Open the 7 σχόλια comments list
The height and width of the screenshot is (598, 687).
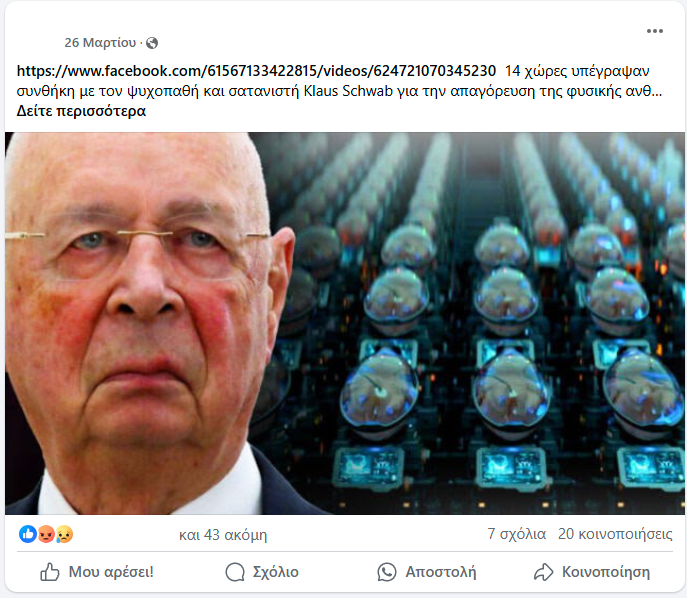pyautogui.click(x=517, y=534)
